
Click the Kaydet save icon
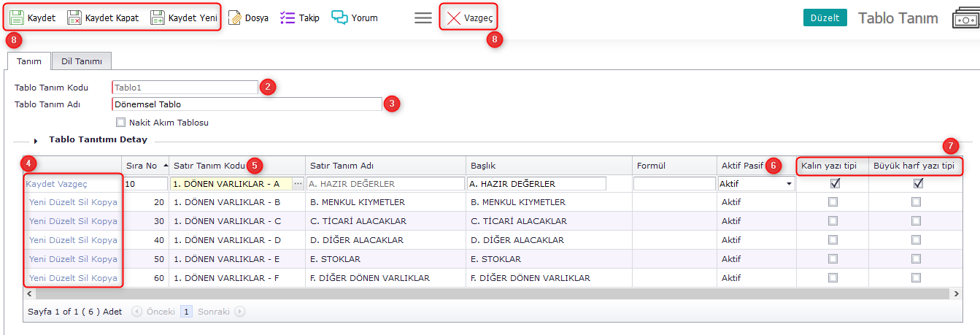click(17, 18)
